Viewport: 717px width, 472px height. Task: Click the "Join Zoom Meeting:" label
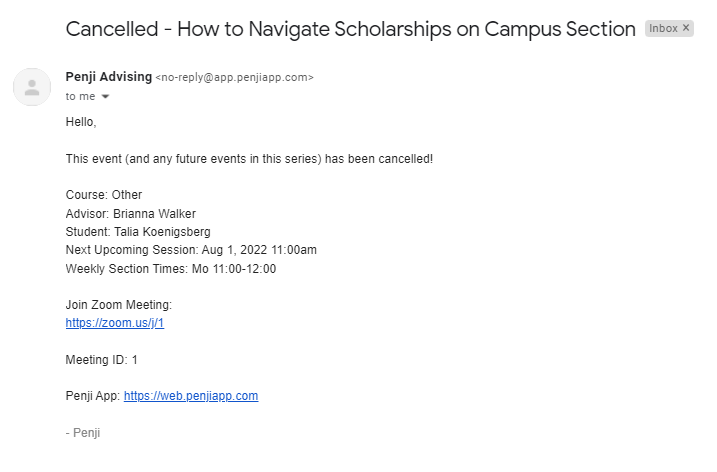(x=119, y=305)
